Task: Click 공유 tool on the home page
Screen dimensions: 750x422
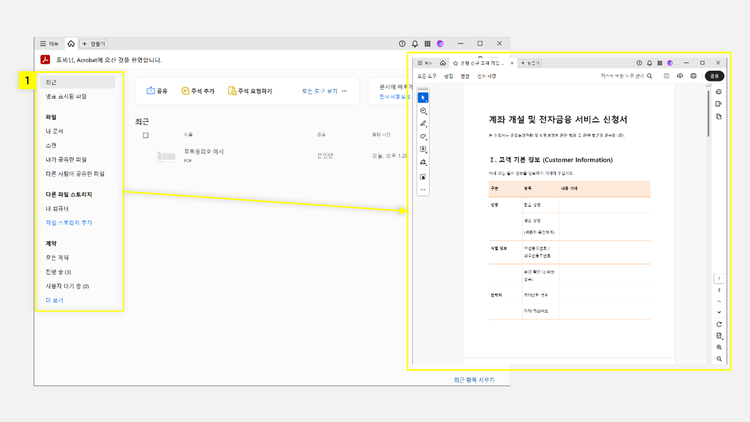Action: pyautogui.click(x=157, y=91)
